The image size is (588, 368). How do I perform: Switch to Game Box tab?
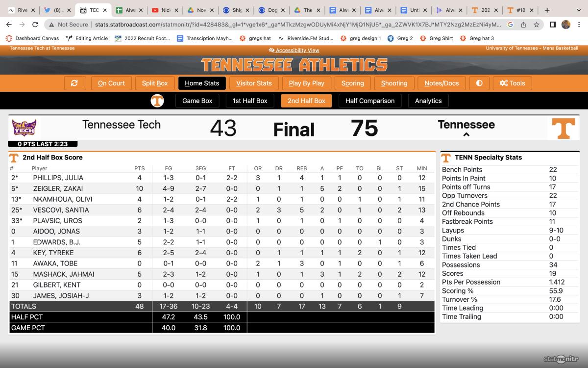[197, 101]
